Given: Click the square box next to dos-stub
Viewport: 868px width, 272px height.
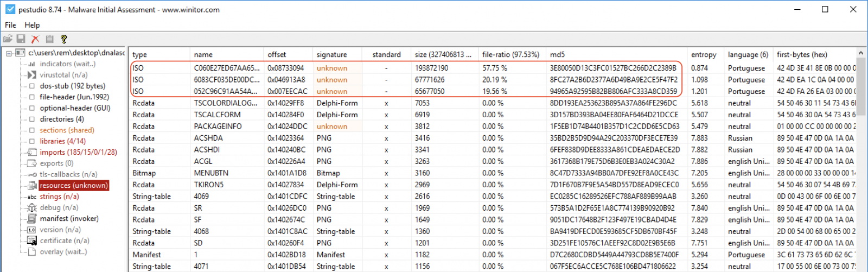Looking at the screenshot, I should coord(32,86).
